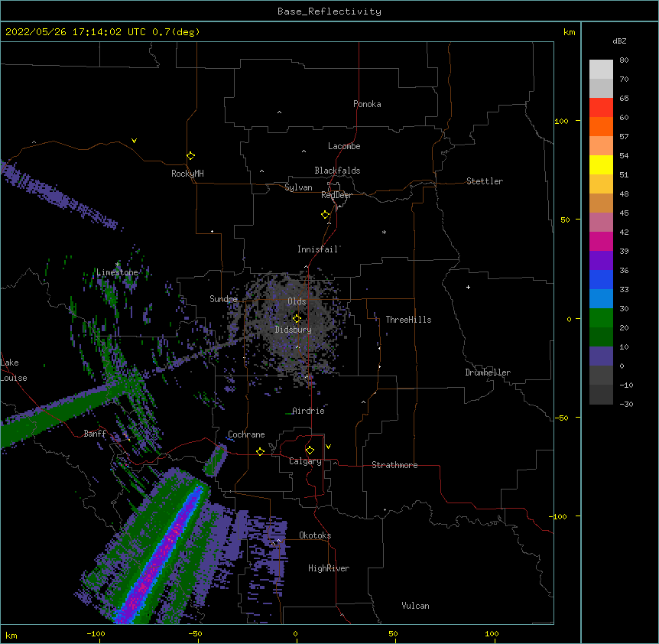659x644 pixels.
Task: Click the yellow v marker northeast of Calgary
Action: [328, 447]
